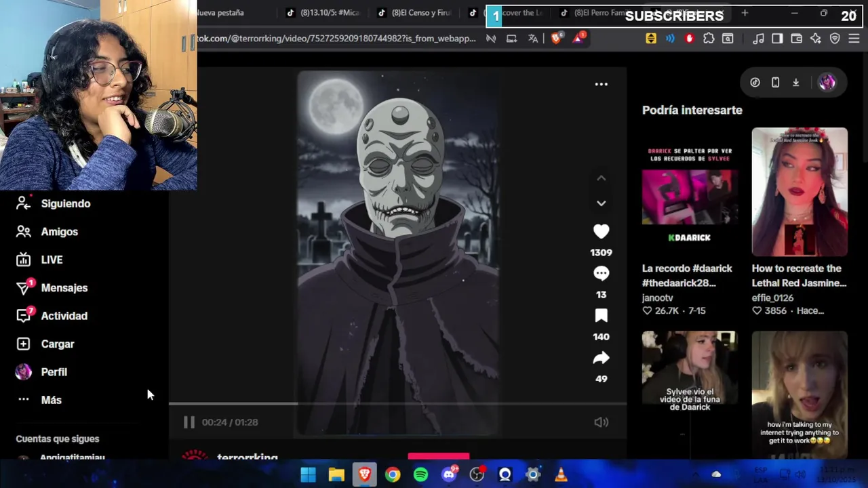Click the red hand blocker extension icon
Screen dimensions: 868x488
(x=690, y=39)
